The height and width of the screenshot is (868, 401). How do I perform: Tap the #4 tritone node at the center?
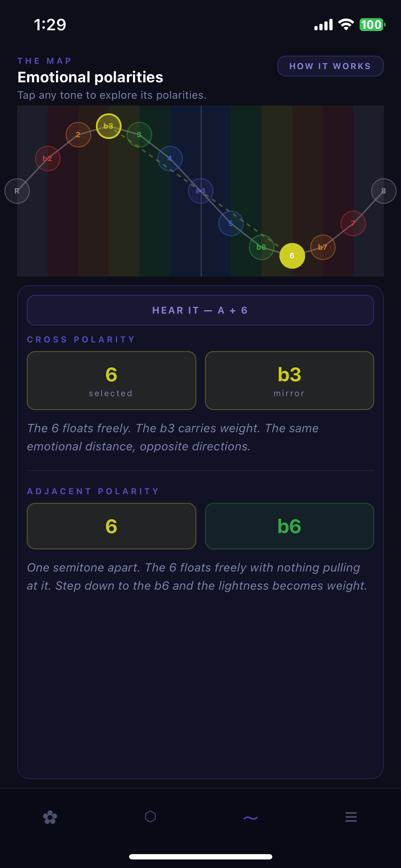201,191
